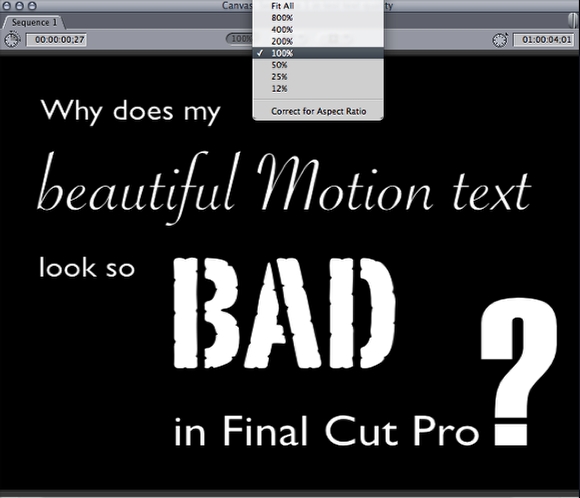
Task: Click the 'Why does my' text
Action: [130, 111]
